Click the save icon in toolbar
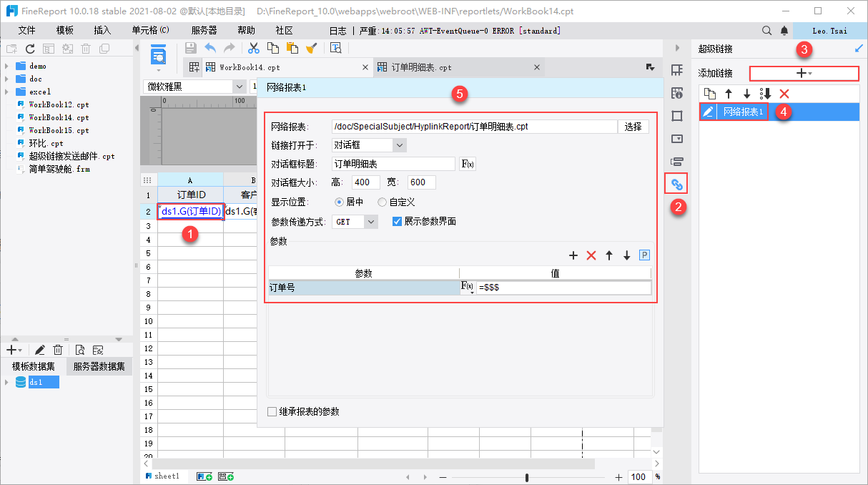 (191, 48)
